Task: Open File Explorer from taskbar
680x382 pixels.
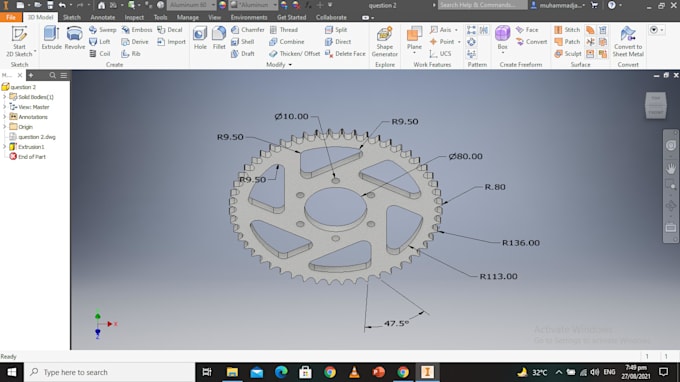Action: point(232,372)
